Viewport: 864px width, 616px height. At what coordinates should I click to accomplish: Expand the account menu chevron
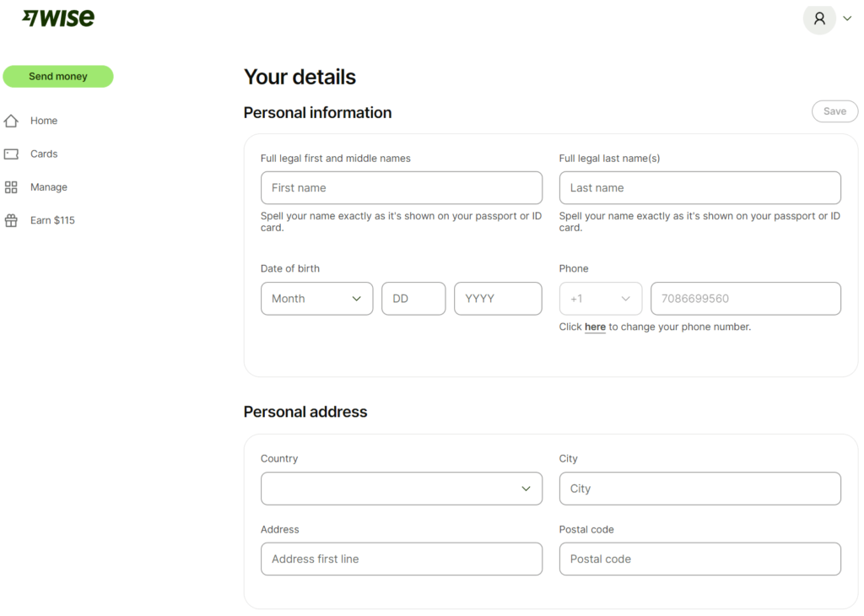click(x=846, y=18)
